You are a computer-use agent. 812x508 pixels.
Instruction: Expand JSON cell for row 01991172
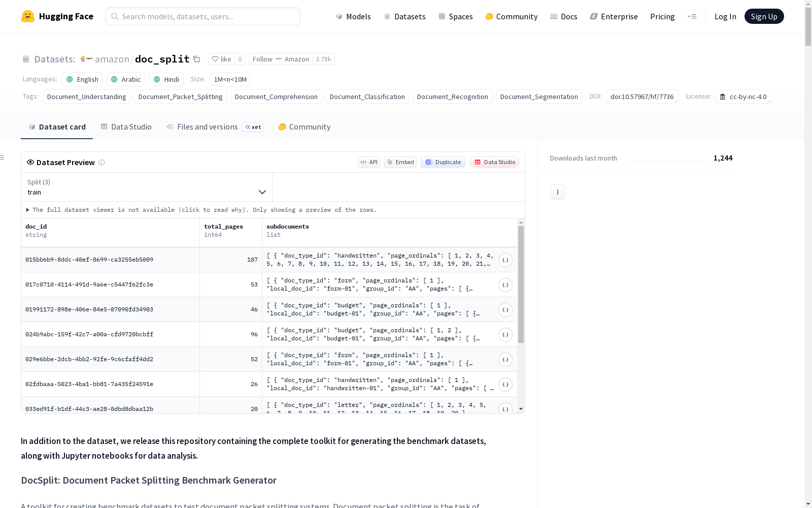505,310
